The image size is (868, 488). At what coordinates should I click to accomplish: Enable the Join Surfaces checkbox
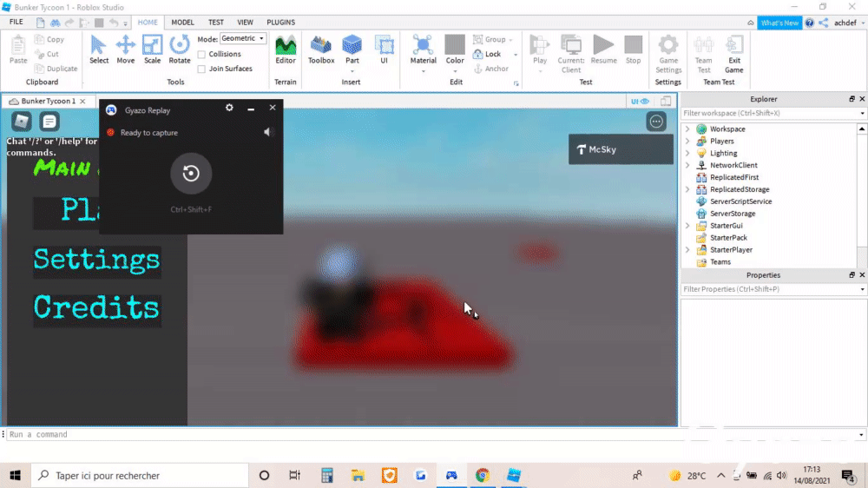click(201, 69)
